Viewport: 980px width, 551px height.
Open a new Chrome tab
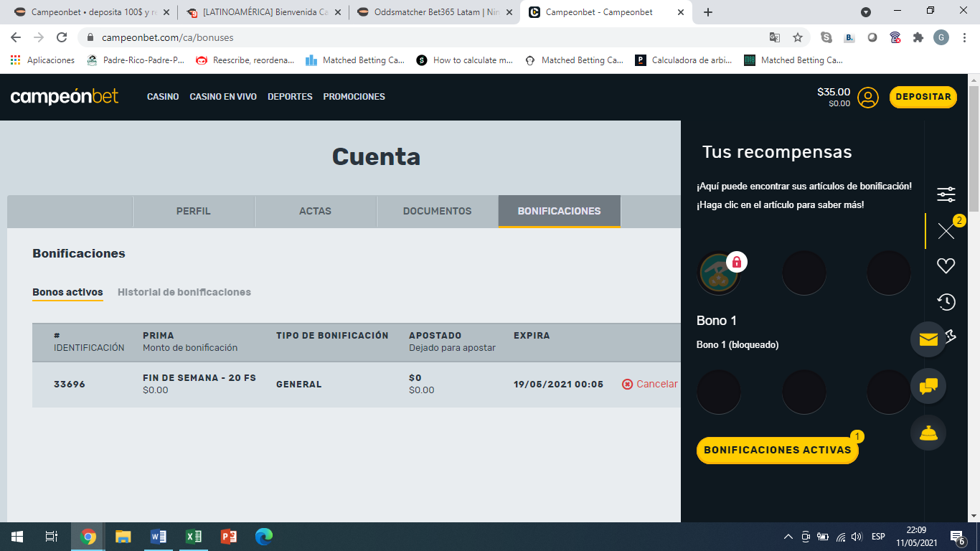(x=708, y=12)
